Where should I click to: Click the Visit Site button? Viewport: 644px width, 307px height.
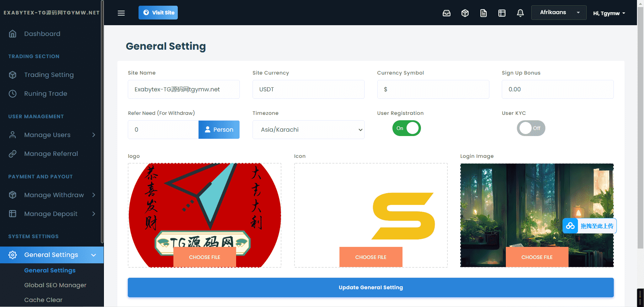click(x=158, y=13)
